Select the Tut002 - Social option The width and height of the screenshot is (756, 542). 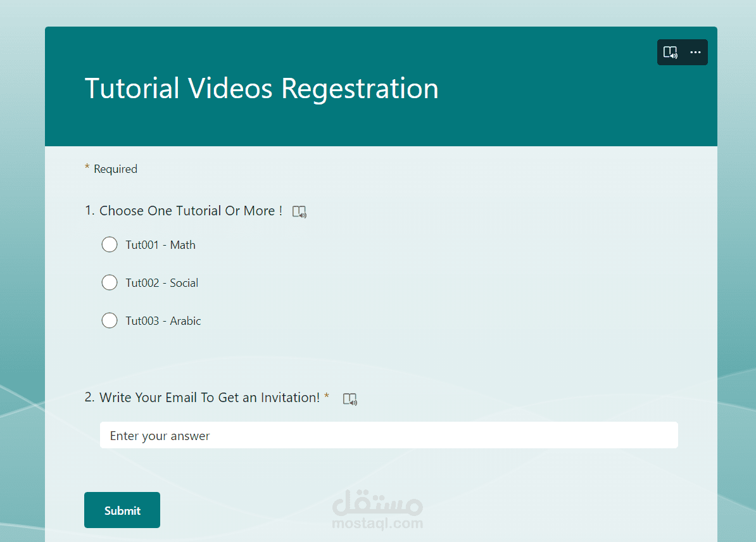point(110,282)
